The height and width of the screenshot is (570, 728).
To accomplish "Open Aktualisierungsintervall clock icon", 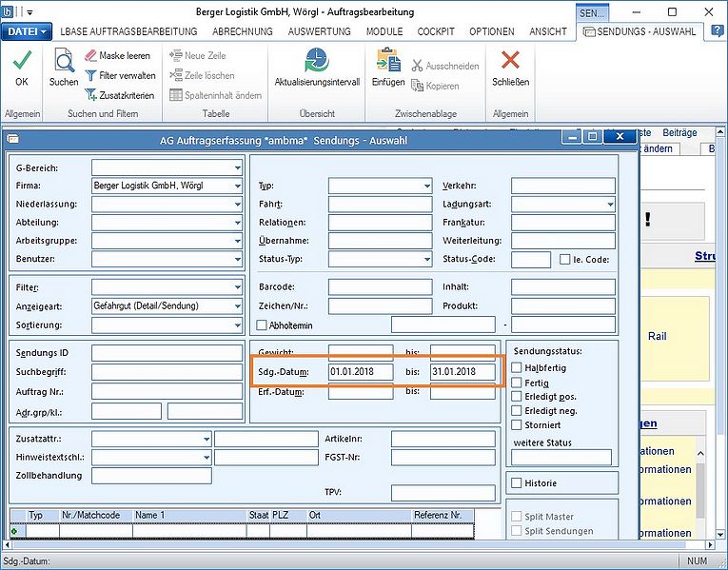I will click(317, 60).
